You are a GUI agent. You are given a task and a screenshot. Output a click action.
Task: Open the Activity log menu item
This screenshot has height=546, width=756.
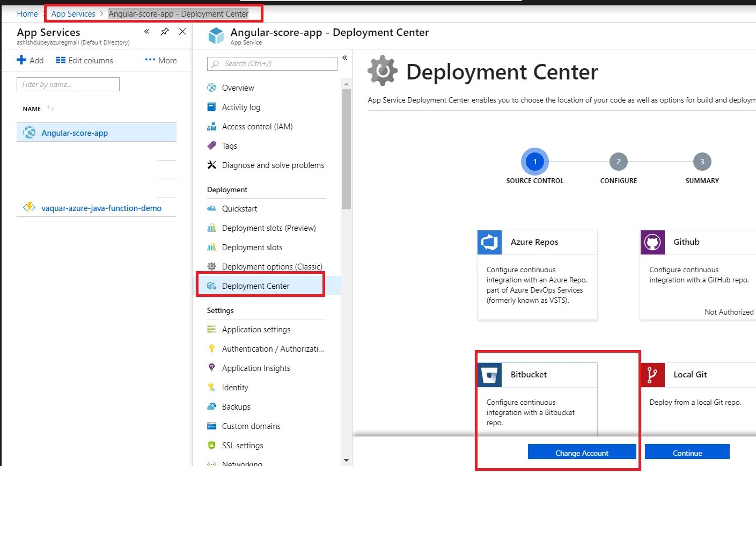click(x=241, y=107)
